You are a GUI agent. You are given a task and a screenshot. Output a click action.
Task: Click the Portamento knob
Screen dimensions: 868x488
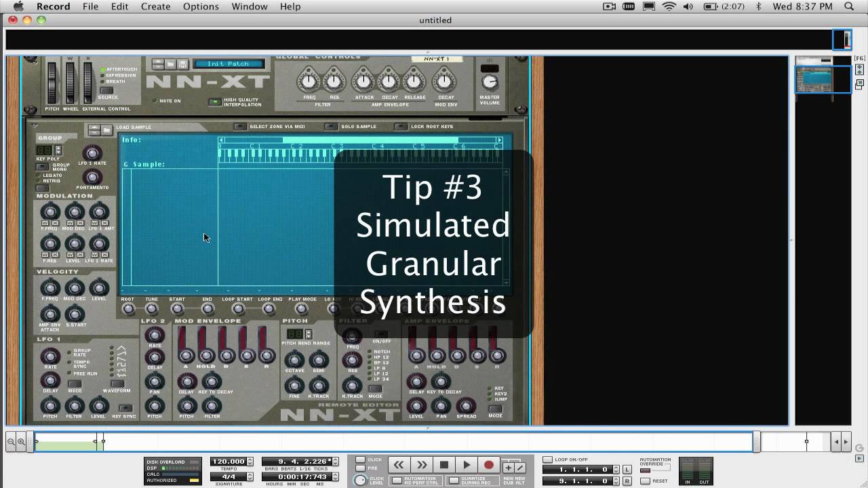[x=92, y=177]
